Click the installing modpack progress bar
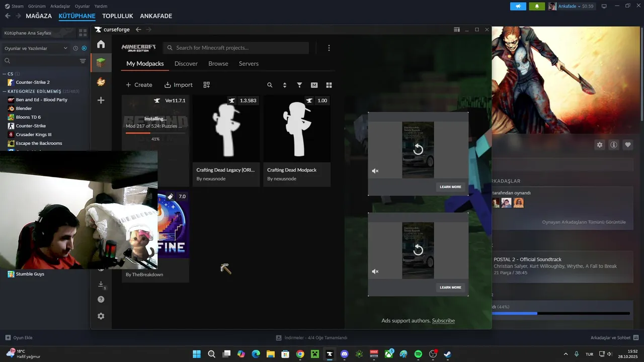Screen dimensions: 644x362 click(155, 133)
